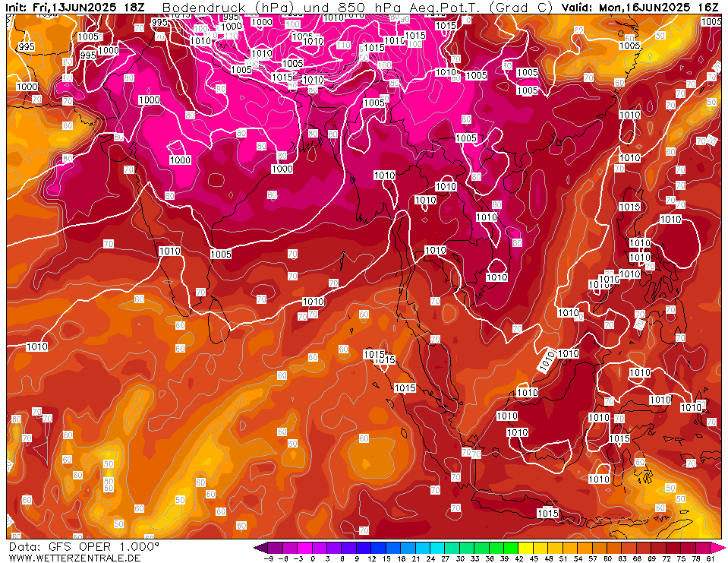
Task: Click the '42' value under the color legend
Action: [x=518, y=558]
